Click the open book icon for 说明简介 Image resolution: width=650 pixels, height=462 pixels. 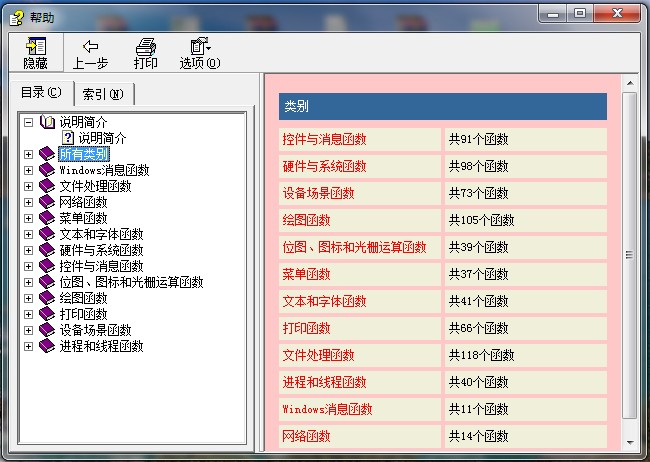click(47, 122)
